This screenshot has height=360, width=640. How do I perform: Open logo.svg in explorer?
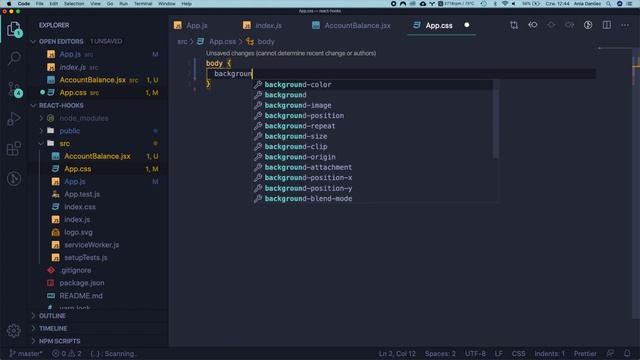coord(78,232)
